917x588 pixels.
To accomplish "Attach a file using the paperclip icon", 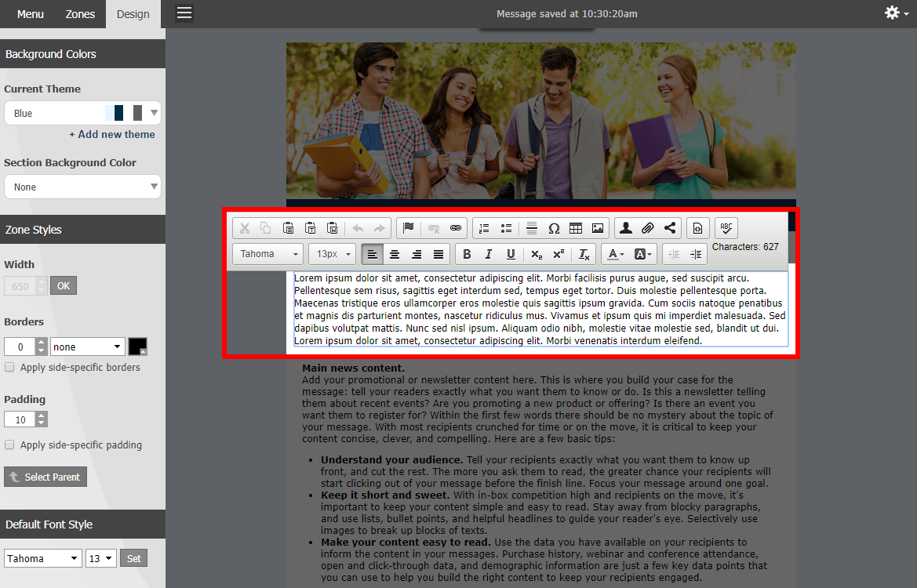I will pyautogui.click(x=648, y=227).
